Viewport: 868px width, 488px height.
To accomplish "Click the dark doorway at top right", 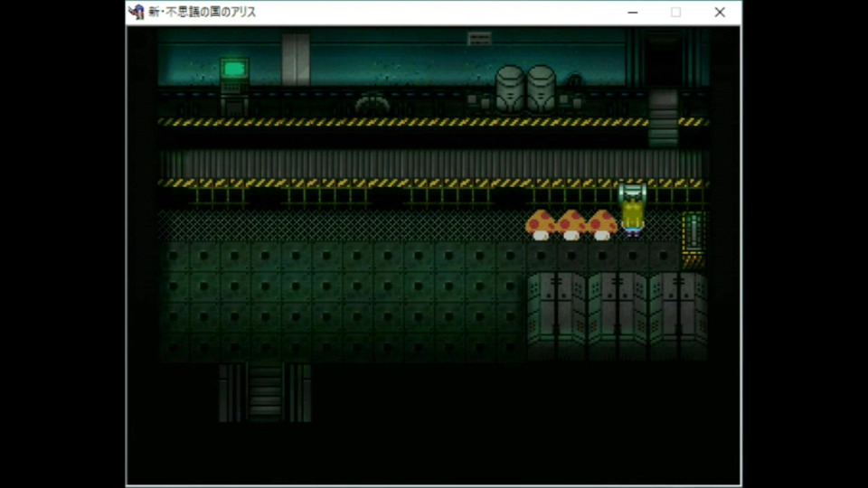I will (x=663, y=60).
